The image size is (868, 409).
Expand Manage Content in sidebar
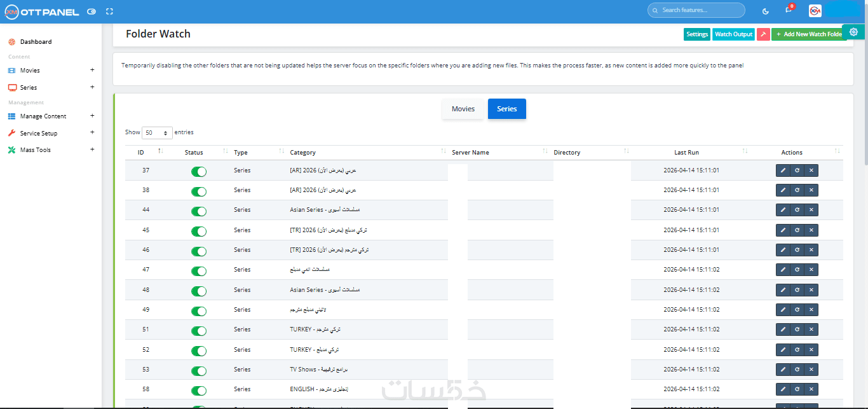click(x=51, y=116)
